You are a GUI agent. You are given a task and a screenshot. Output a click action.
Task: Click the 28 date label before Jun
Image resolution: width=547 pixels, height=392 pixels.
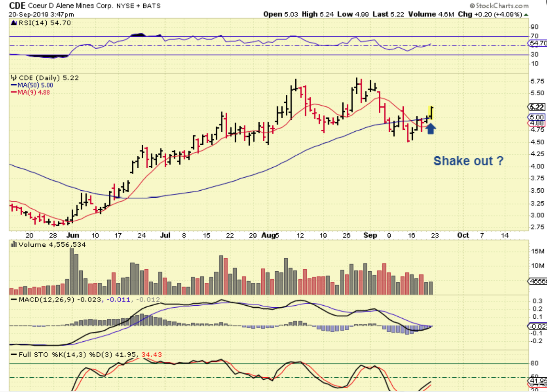(53, 235)
